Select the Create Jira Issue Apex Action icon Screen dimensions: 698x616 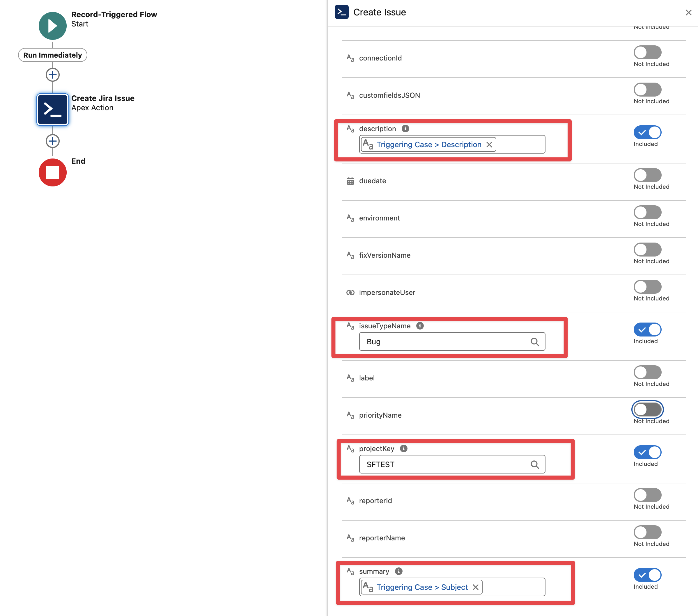[52, 110]
